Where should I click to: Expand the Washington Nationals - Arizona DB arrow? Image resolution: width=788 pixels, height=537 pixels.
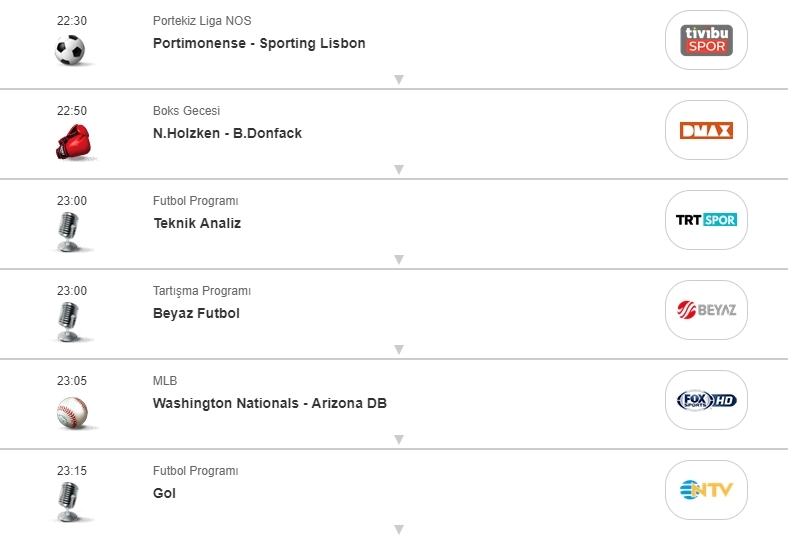398,439
